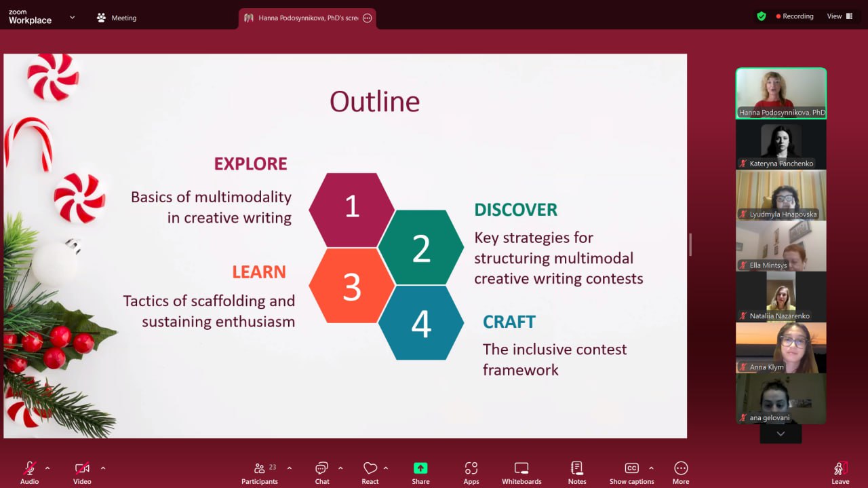Expand video options arrow next to Video
The image size is (868, 488).
[x=103, y=468]
